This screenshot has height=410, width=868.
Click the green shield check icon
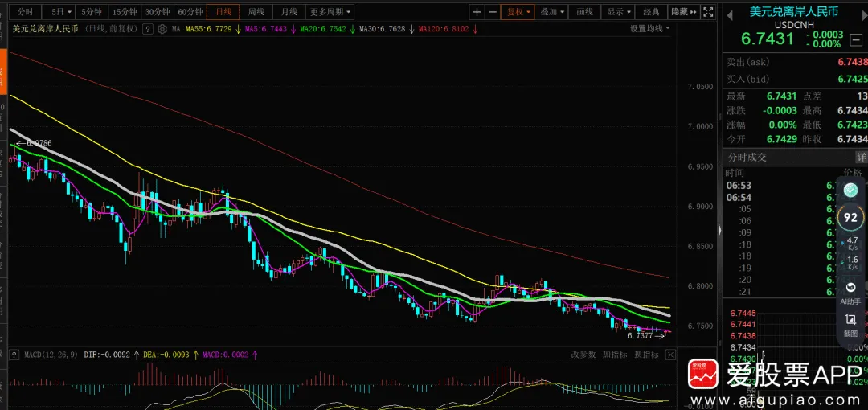coord(850,191)
